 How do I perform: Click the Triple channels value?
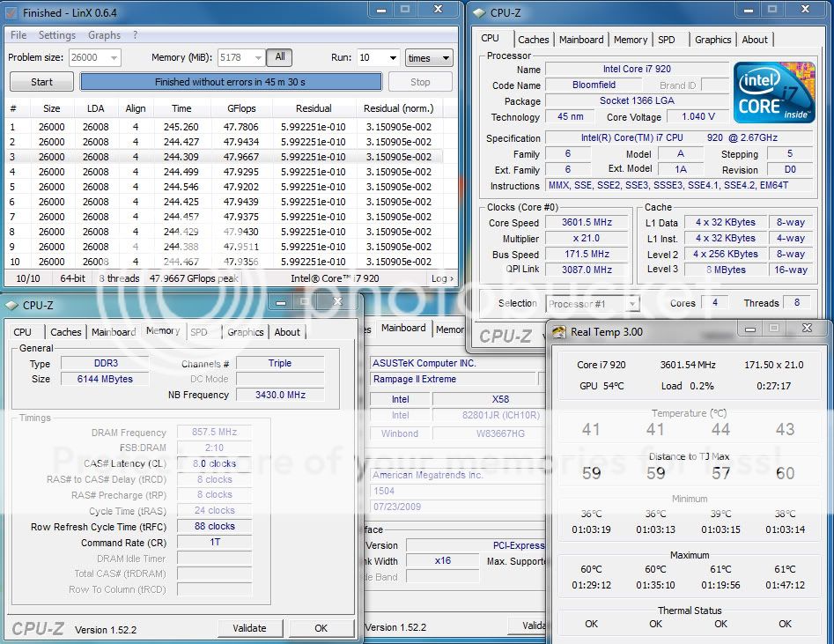point(280,364)
